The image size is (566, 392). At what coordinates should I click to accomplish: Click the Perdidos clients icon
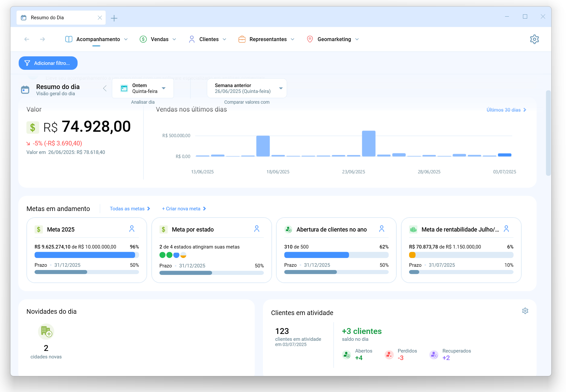[x=389, y=354]
